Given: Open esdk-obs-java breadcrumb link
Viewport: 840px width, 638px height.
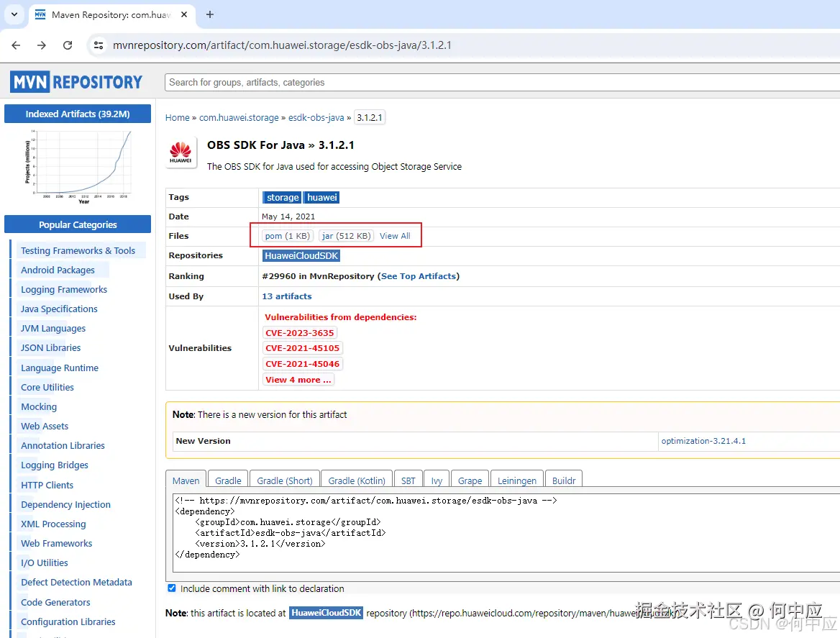Looking at the screenshot, I should coord(316,117).
